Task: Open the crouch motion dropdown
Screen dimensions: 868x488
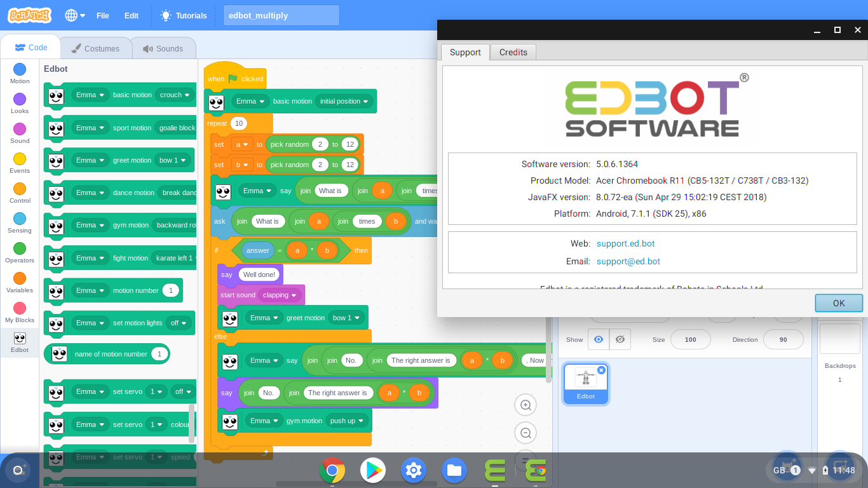Action: click(x=175, y=95)
